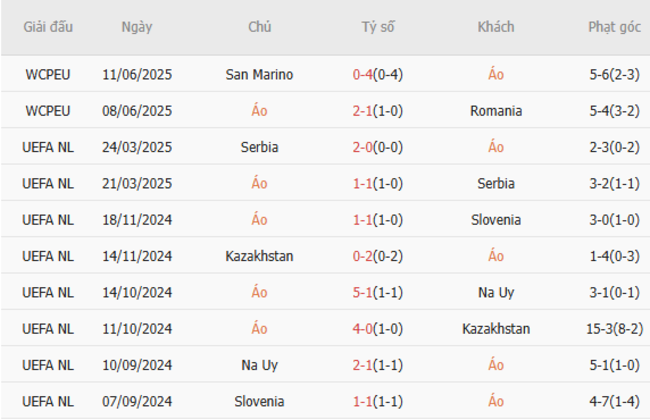Click the Kazakhstan home team on 14/11/2024
The width and height of the screenshot is (650, 420).
(x=259, y=256)
